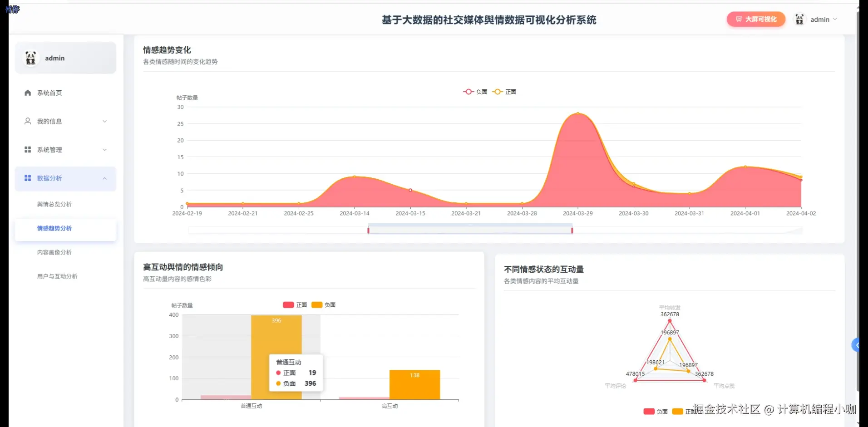Viewport: 868px width, 427px height.
Task: Click the data point at 2024-04-01
Action: point(745,167)
